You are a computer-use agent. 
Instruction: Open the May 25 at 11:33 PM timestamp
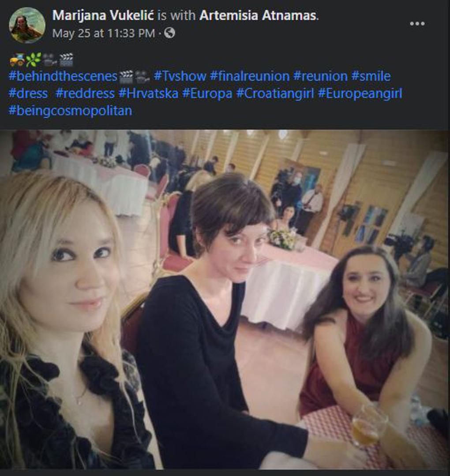point(104,33)
